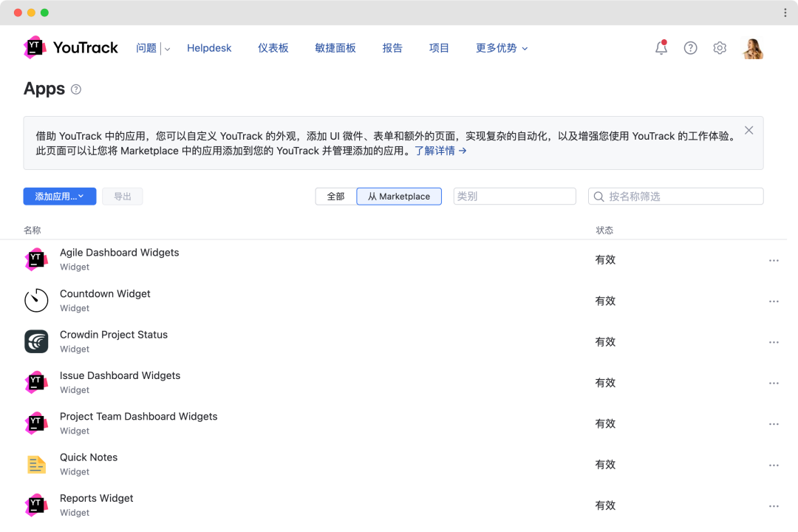The height and width of the screenshot is (532, 798).
Task: Open the Reports Widget app name
Action: 97,498
